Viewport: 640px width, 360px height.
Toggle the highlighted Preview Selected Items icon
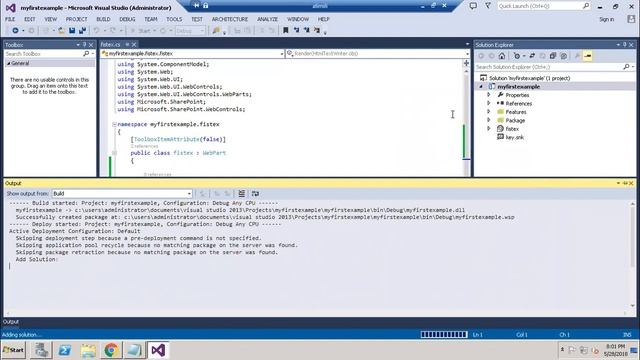pos(587,56)
